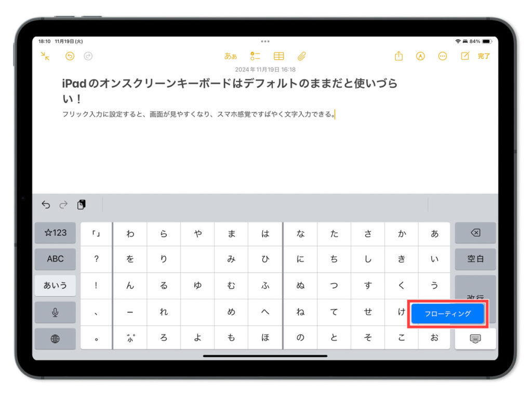
Task: Share the note with the share icon
Action: coord(398,56)
